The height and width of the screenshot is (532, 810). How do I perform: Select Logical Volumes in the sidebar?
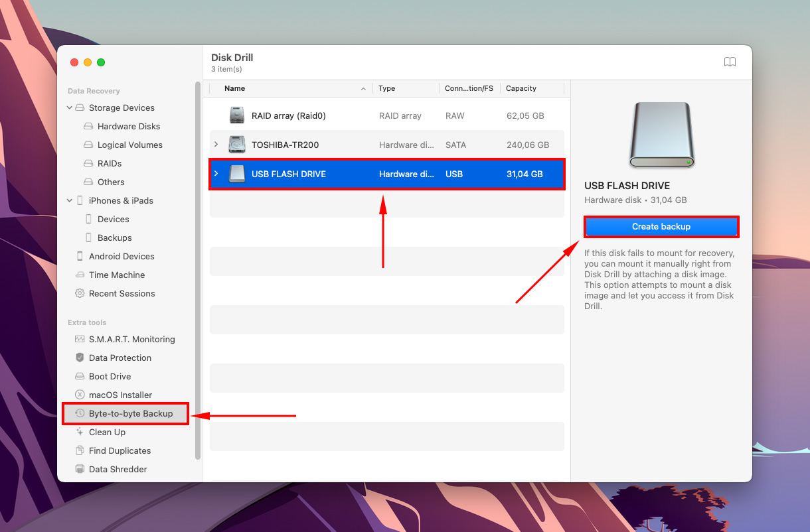pyautogui.click(x=130, y=145)
